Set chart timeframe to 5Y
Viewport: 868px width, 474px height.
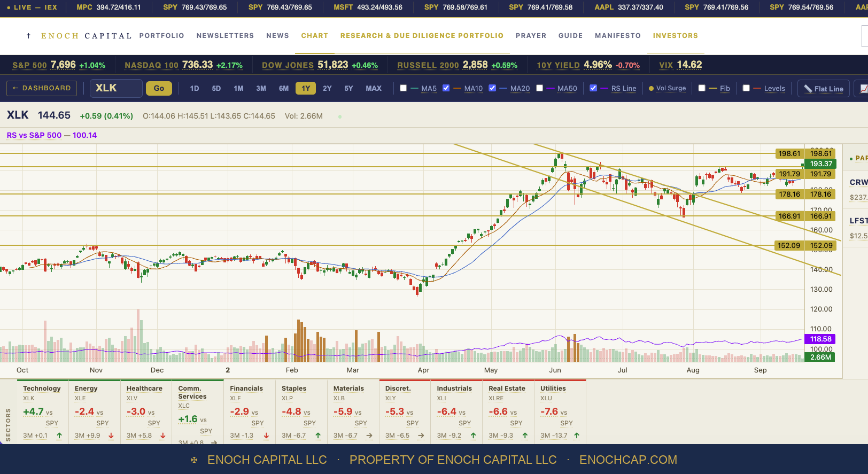(349, 88)
